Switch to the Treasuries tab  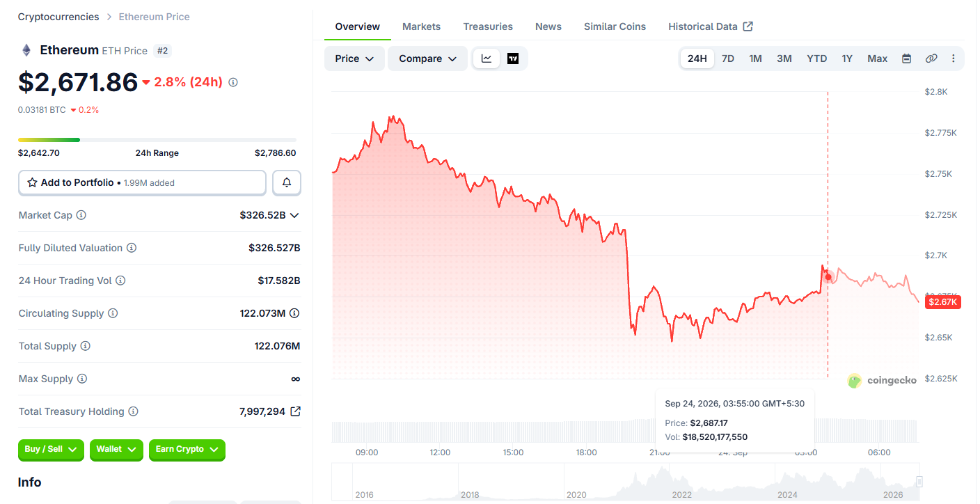click(488, 26)
